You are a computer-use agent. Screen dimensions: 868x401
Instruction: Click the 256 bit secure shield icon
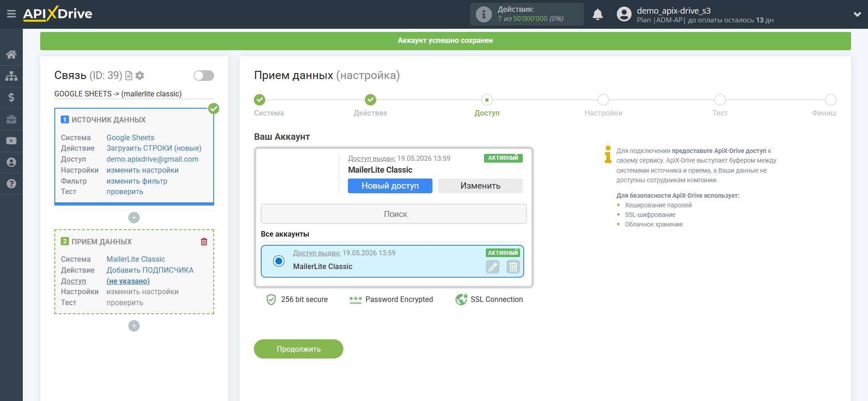coord(271,300)
